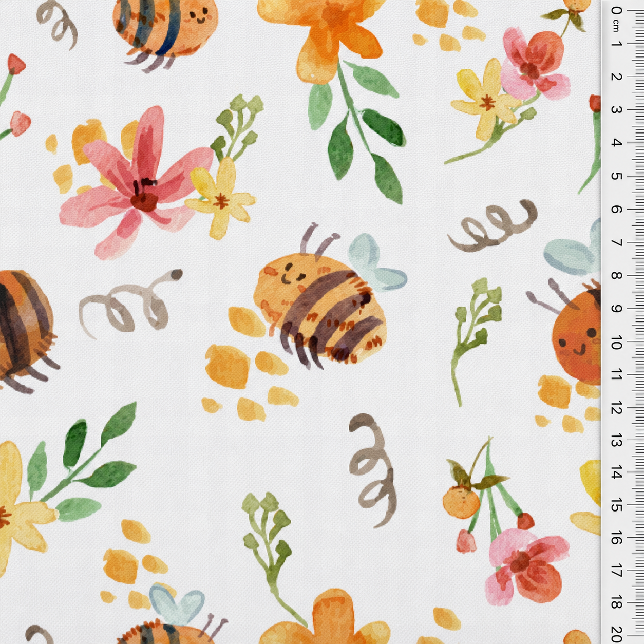Click the "3" mark on the ruler

[616, 110]
